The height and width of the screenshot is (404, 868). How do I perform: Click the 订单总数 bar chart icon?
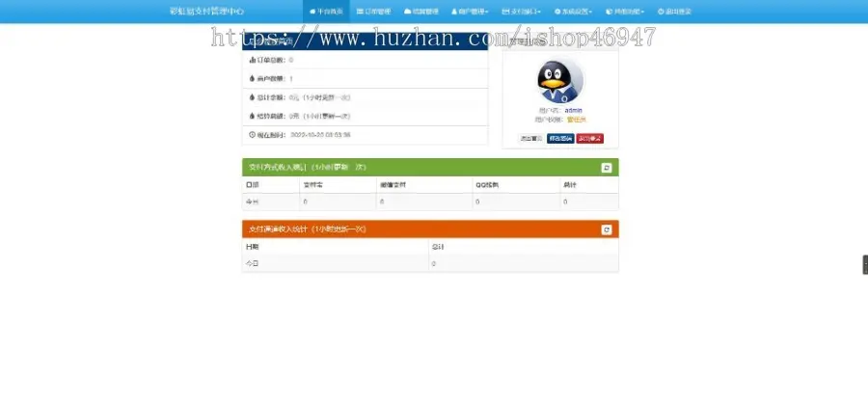[x=253, y=60]
